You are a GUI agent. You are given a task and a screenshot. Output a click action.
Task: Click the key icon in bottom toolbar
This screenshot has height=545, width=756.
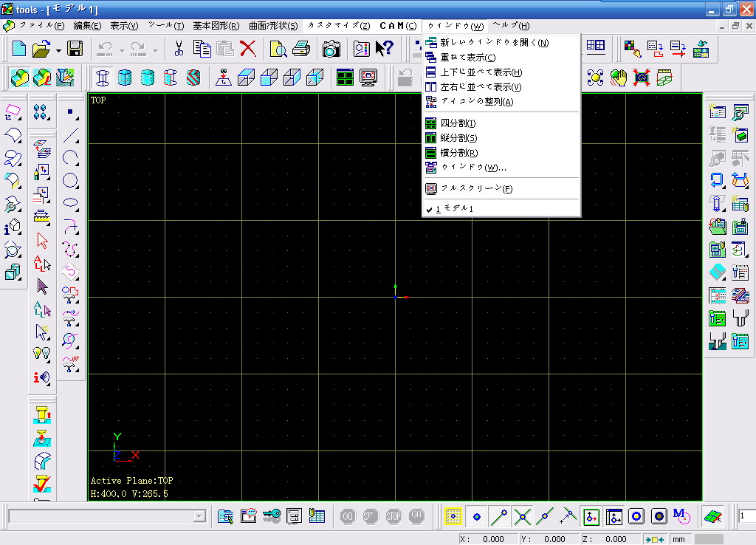272,516
